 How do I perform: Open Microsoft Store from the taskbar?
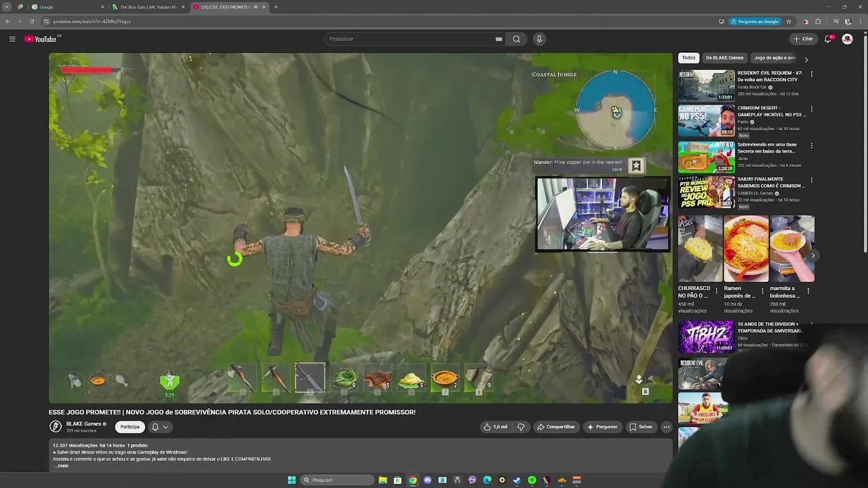[397, 480]
